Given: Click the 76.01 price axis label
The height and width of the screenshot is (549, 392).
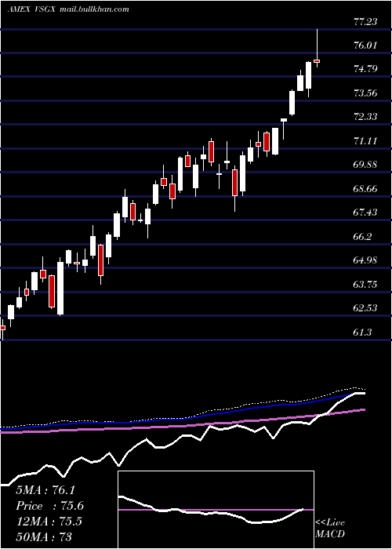Looking at the screenshot, I should pyautogui.click(x=365, y=45).
